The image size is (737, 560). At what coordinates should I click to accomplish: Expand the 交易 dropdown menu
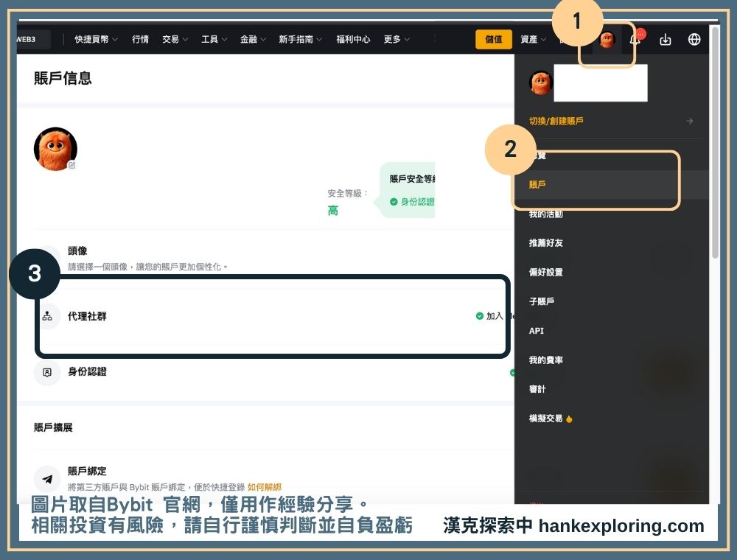[x=175, y=40]
